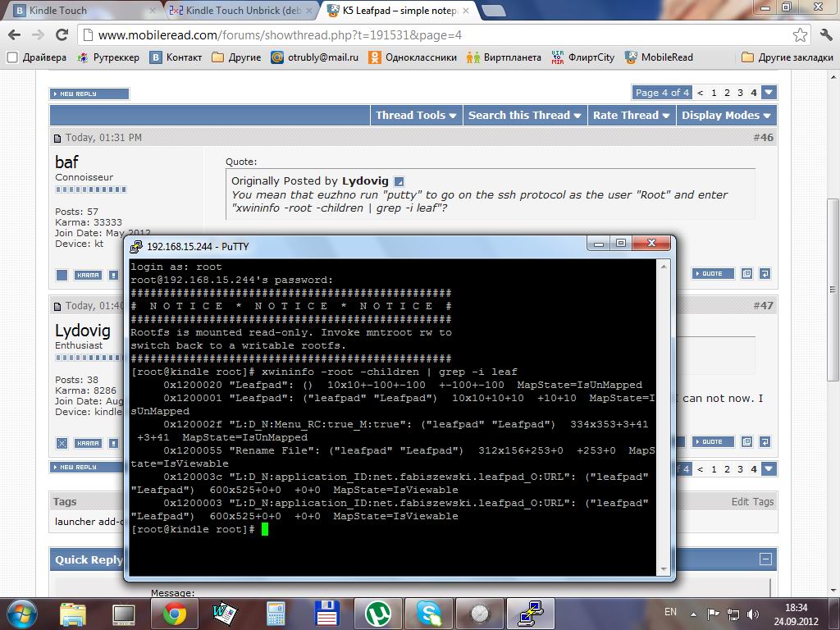Image resolution: width=840 pixels, height=630 pixels.
Task: Bookmark this page with star icon
Action: pos(800,35)
